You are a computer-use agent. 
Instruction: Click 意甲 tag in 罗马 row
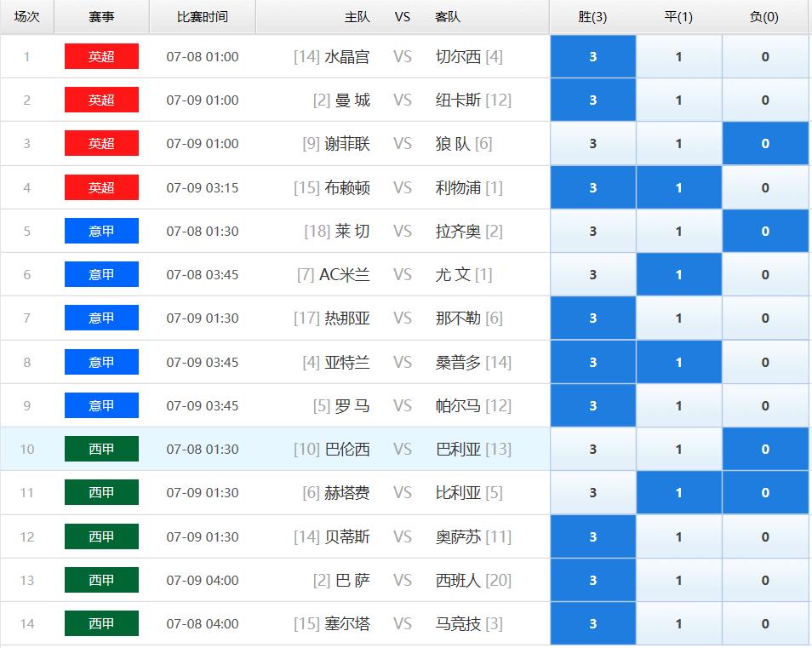coord(101,405)
